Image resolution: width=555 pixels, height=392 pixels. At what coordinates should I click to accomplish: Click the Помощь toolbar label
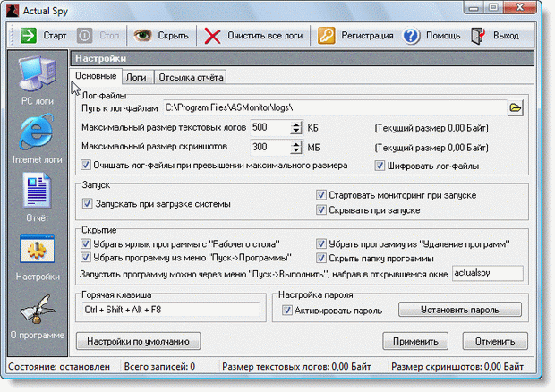[x=443, y=36]
